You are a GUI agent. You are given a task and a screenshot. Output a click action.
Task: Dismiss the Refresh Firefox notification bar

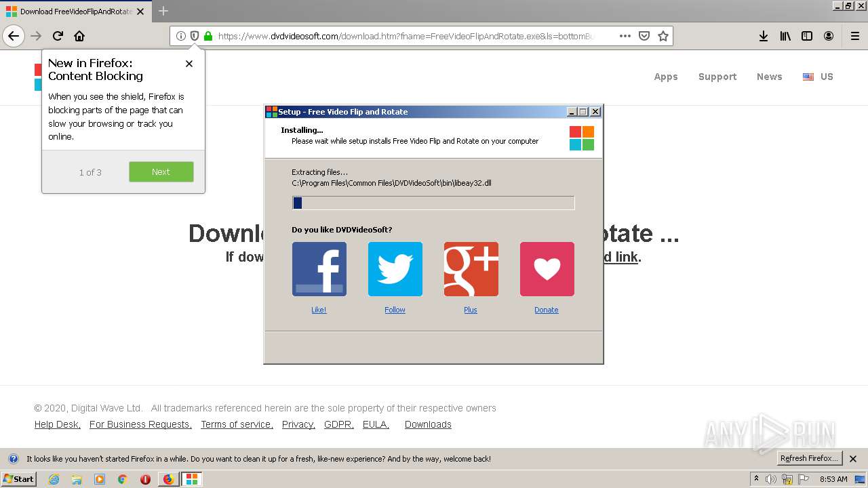(853, 459)
